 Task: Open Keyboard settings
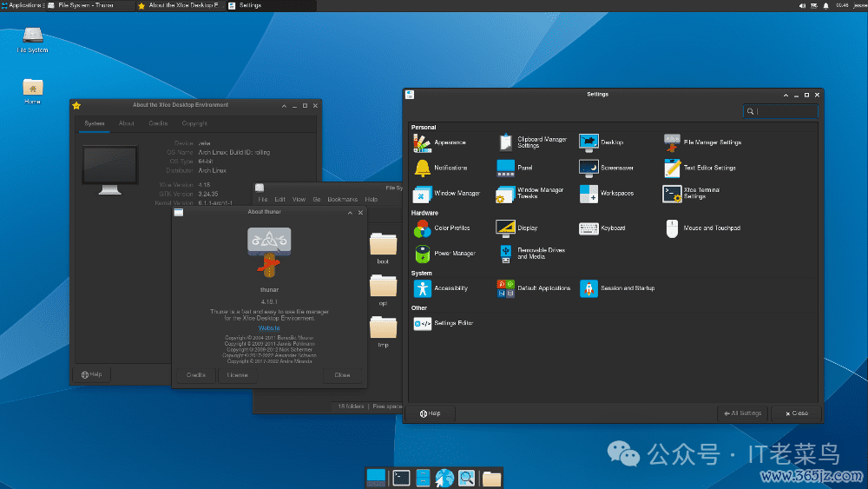(602, 228)
